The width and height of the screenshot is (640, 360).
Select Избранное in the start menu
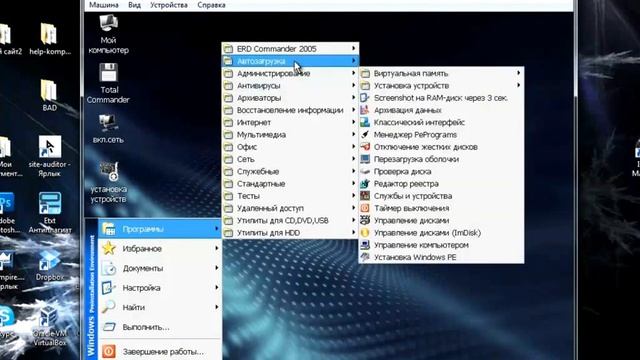click(x=160, y=249)
